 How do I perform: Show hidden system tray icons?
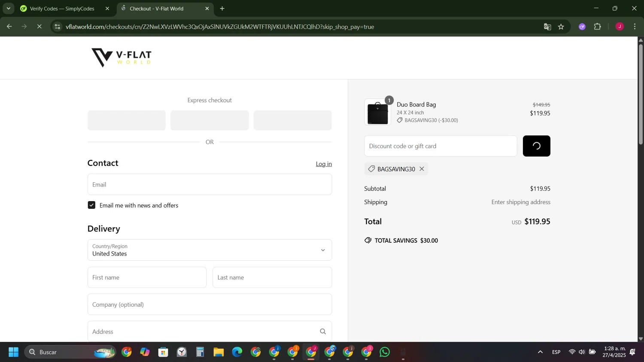coord(540,352)
